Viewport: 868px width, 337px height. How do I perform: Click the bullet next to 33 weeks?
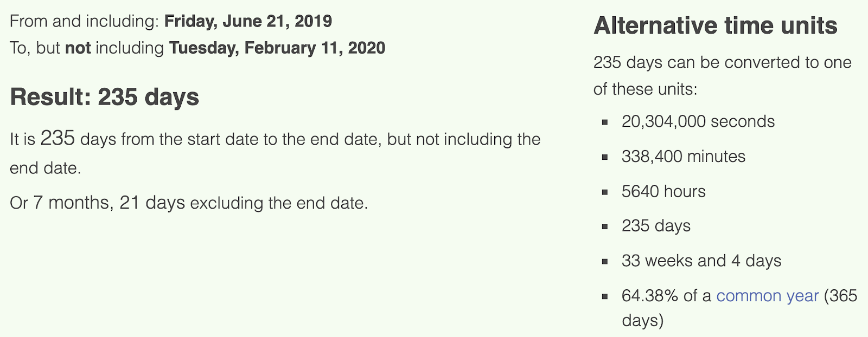coord(605,262)
